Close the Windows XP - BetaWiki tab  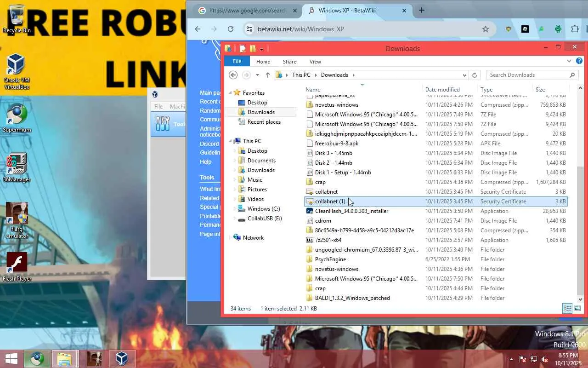click(x=405, y=11)
